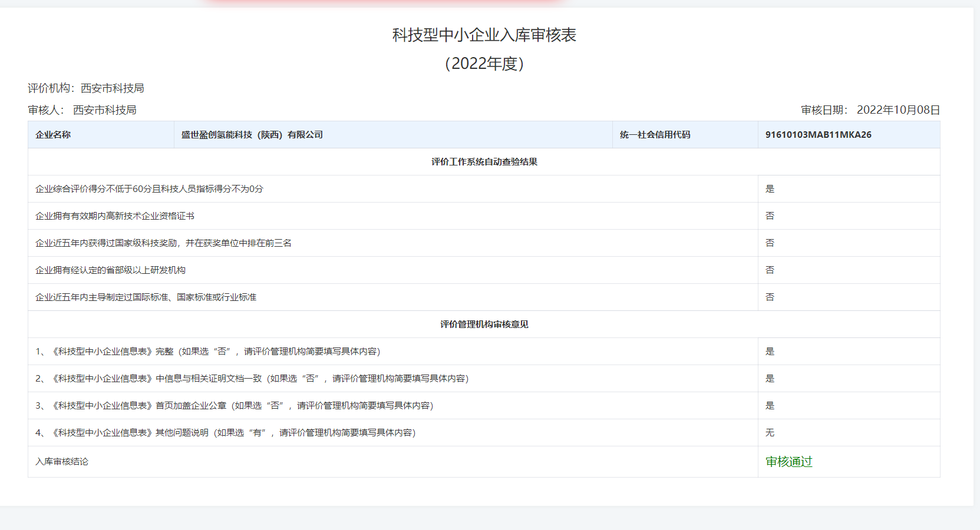This screenshot has width=980, height=530.
Task: Click 是 value for item 2 文档一致
Action: click(x=770, y=379)
